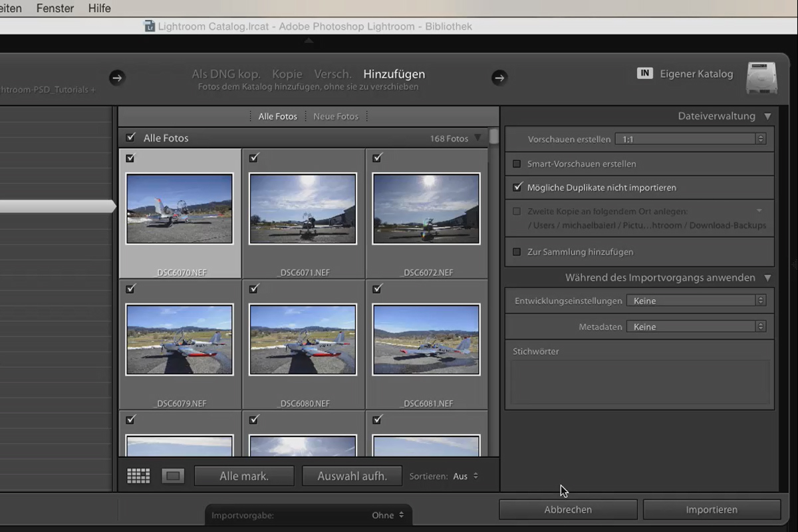
Task: Enable Smart-Vorschauen erstellen checkbox
Action: pyautogui.click(x=517, y=164)
